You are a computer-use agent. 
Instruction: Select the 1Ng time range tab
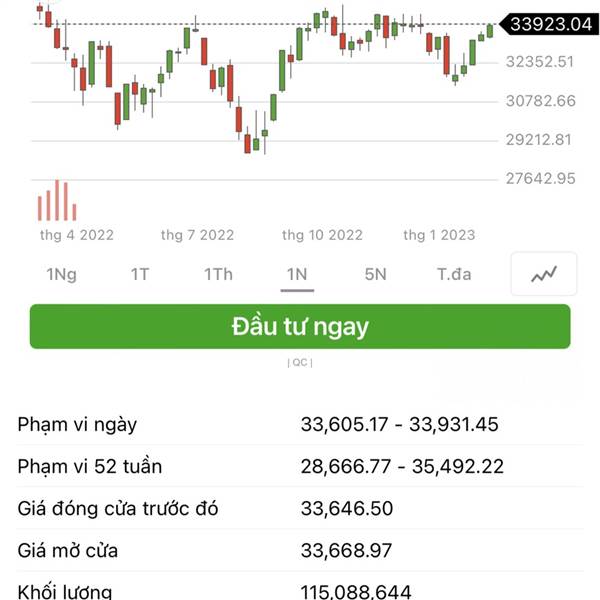pyautogui.click(x=61, y=274)
